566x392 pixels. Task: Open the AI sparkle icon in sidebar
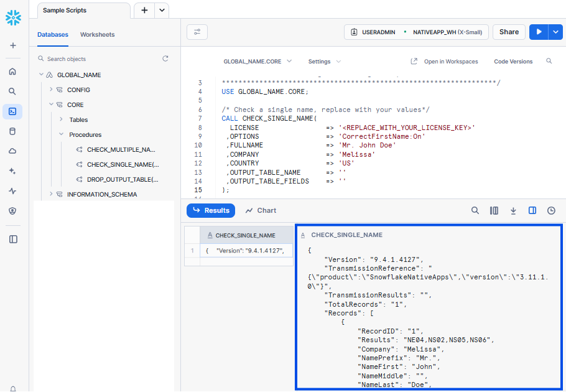(x=12, y=171)
